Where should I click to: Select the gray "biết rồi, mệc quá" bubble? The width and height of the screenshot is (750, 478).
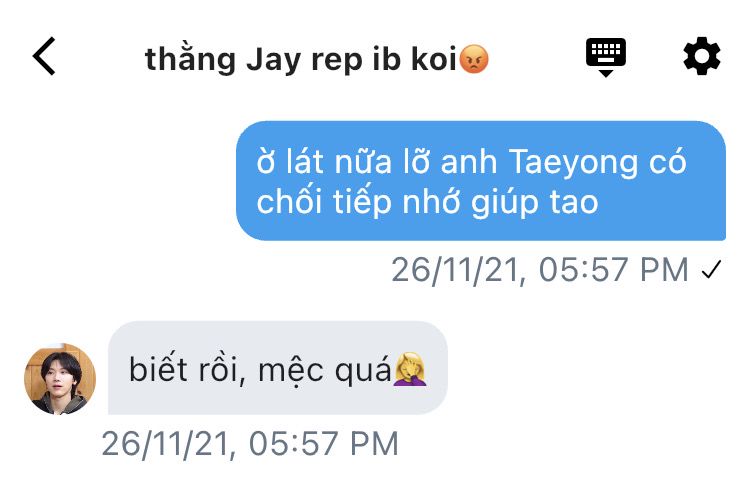tap(278, 367)
